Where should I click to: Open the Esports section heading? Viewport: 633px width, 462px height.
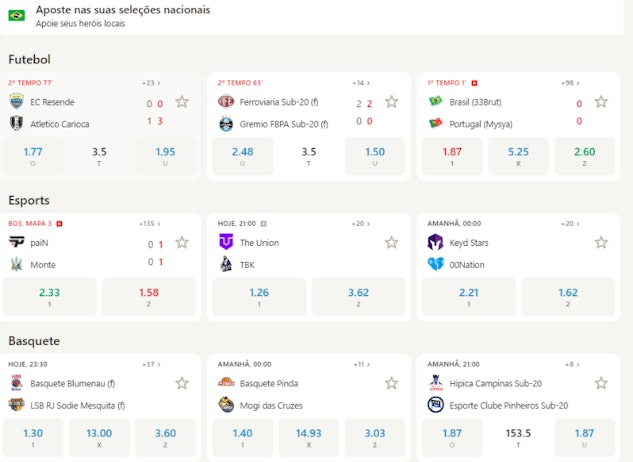29,200
